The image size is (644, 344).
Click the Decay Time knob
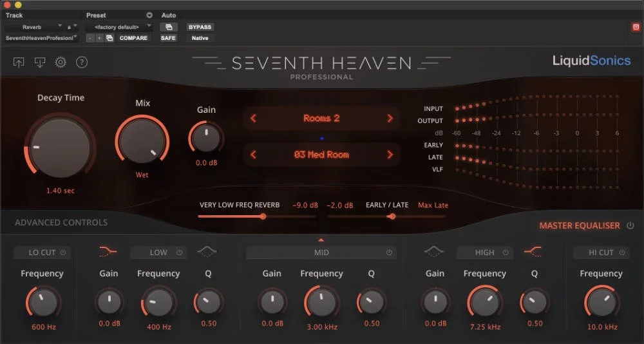[x=61, y=148]
